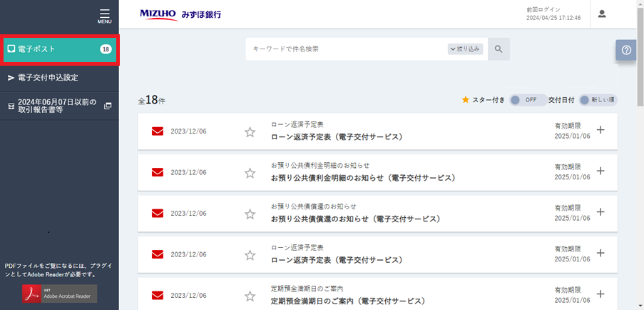Open お預り公共債利金明細のお知らせ(電子交付サービス) title
Screen dimensions: 644x310
pyautogui.click(x=364, y=178)
